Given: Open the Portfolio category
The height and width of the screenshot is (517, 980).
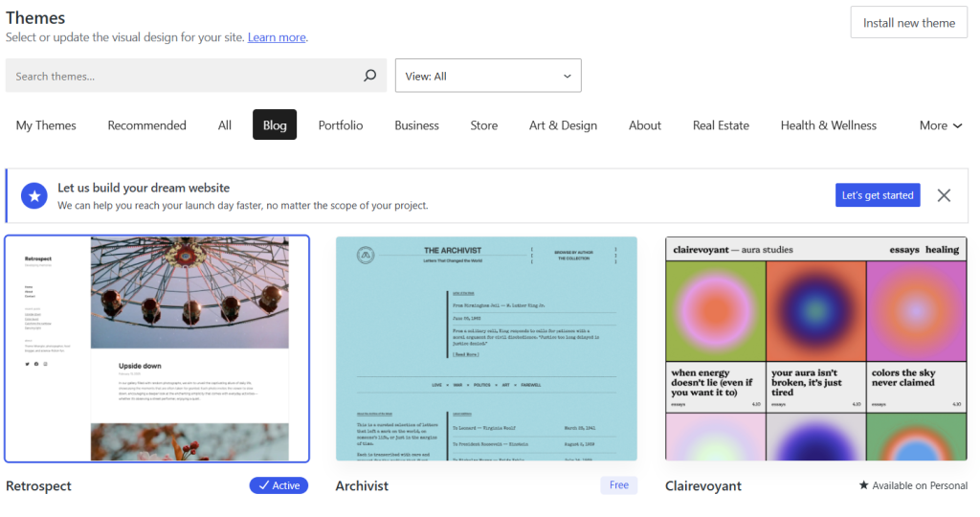Looking at the screenshot, I should pyautogui.click(x=341, y=125).
